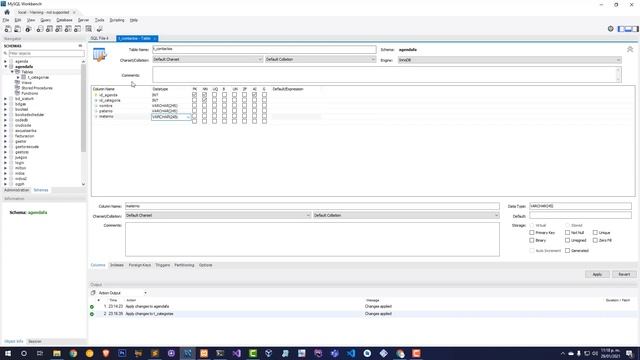Open the Query menu
This screenshot has height=360, width=640.
46,20
